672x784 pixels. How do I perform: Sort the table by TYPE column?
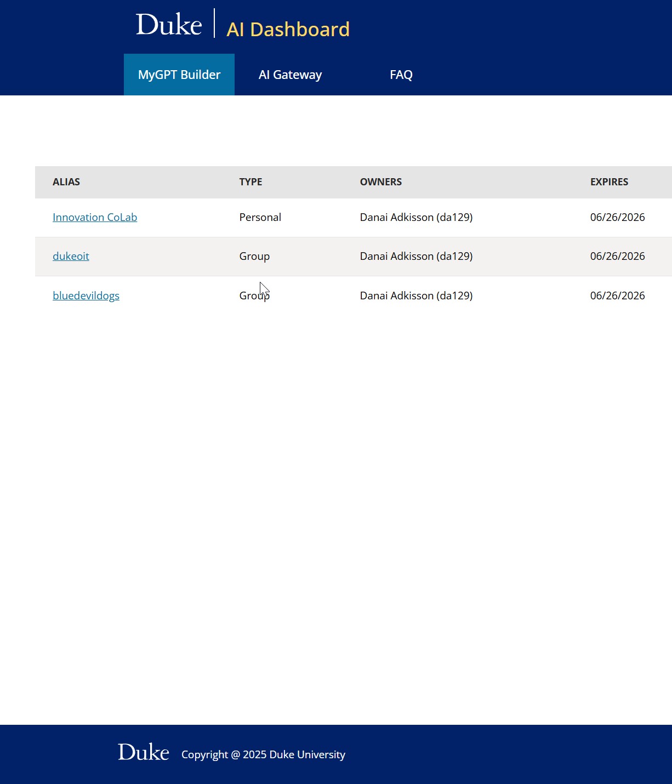coord(250,181)
